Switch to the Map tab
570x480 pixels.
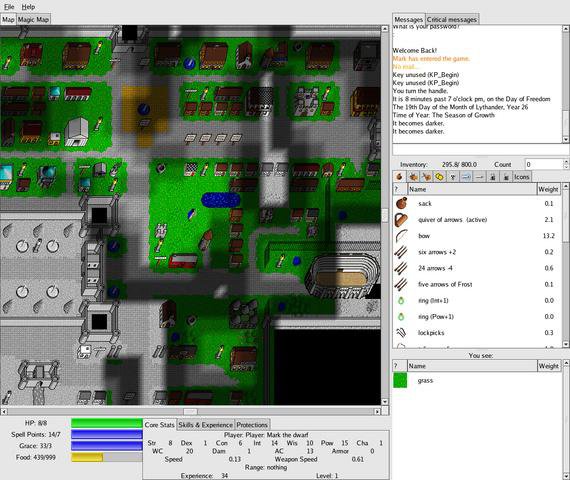(8, 19)
